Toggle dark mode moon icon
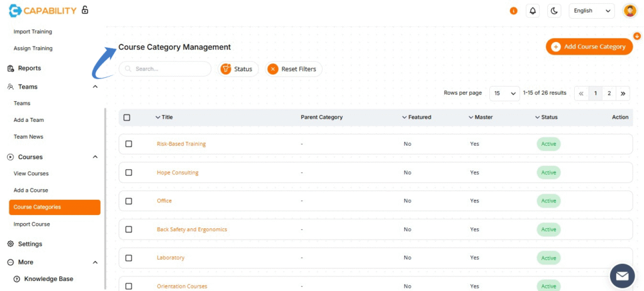 (x=555, y=11)
